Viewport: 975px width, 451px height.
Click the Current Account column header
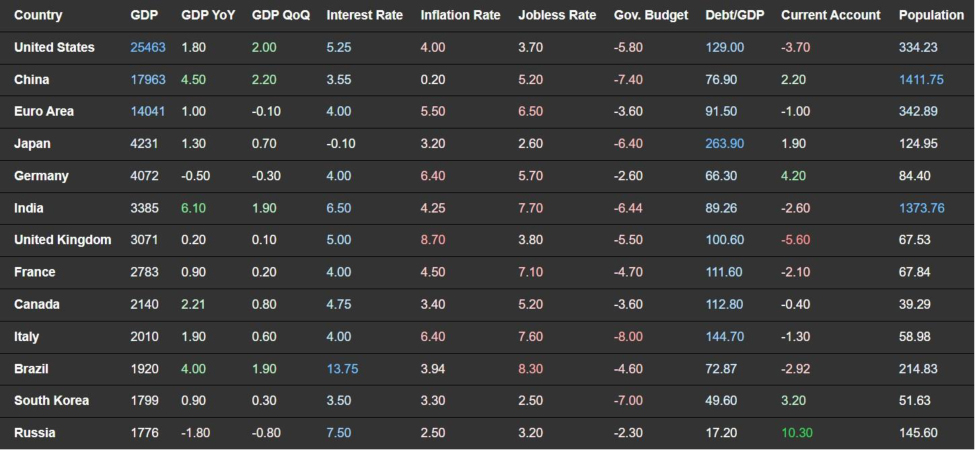[830, 16]
